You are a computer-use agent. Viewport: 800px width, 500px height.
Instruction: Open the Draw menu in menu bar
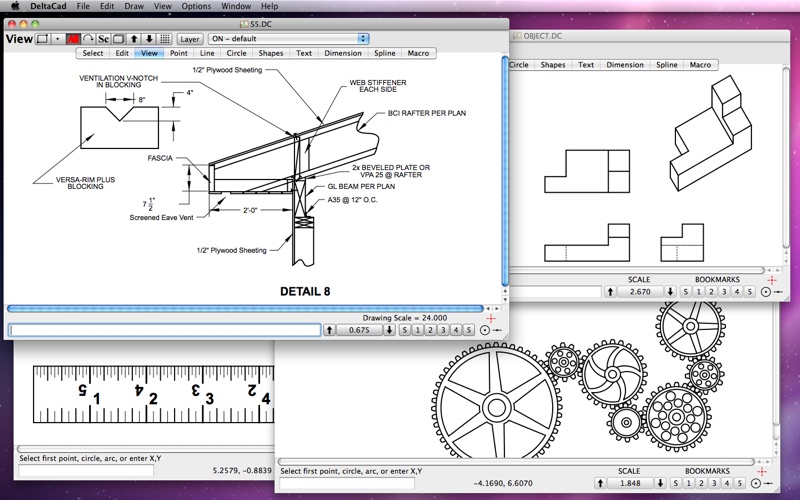coord(133,6)
